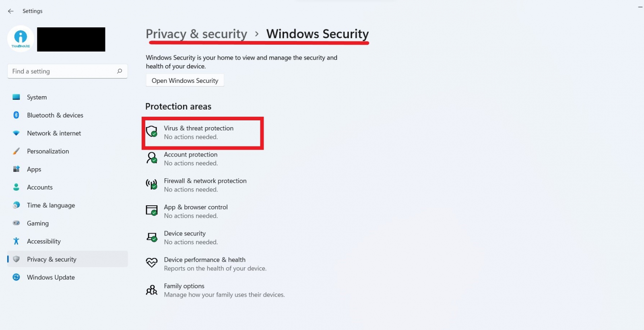Select Network & internet in sidebar
The height and width of the screenshot is (330, 644).
click(x=54, y=133)
